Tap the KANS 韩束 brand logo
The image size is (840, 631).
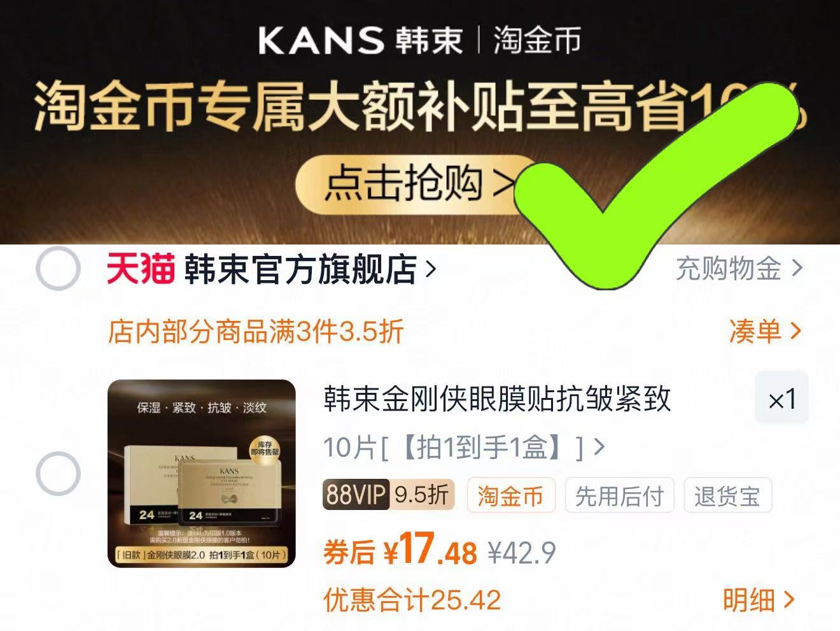coord(360,41)
